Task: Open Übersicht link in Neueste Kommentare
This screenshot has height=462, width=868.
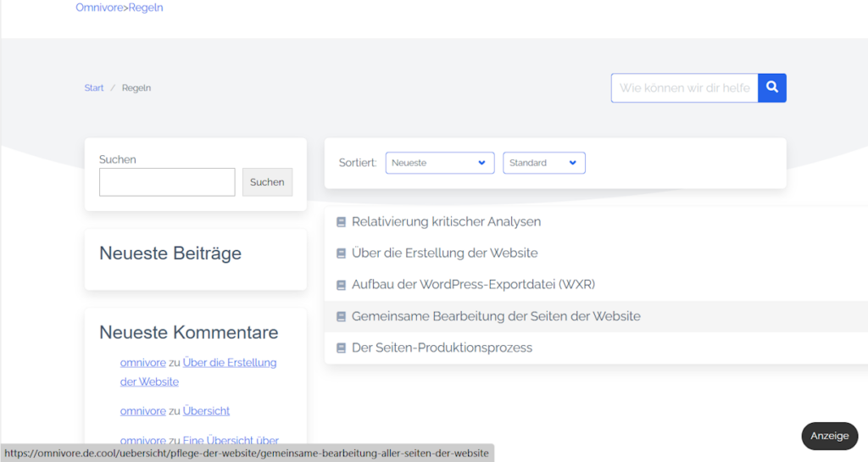Action: (206, 411)
